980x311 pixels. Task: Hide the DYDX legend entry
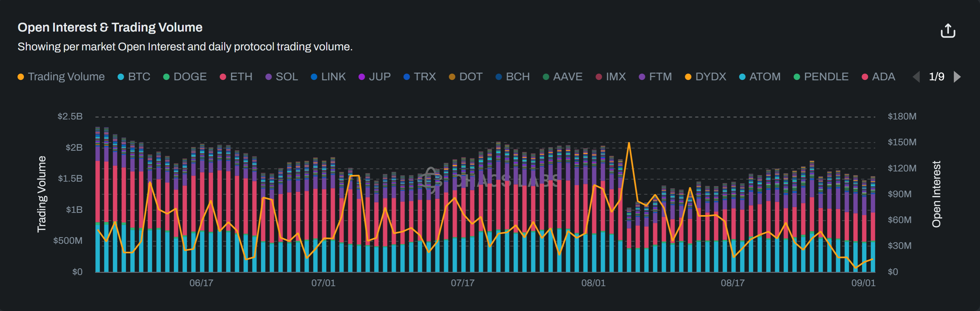click(705, 77)
